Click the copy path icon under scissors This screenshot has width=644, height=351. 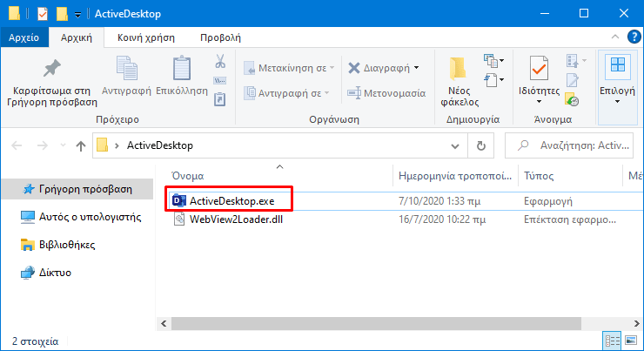[219, 80]
